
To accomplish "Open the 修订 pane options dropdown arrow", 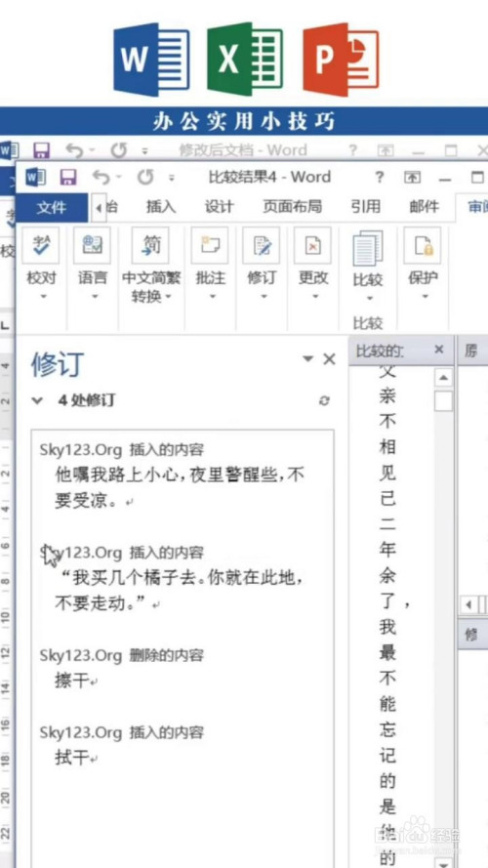I will (308, 358).
